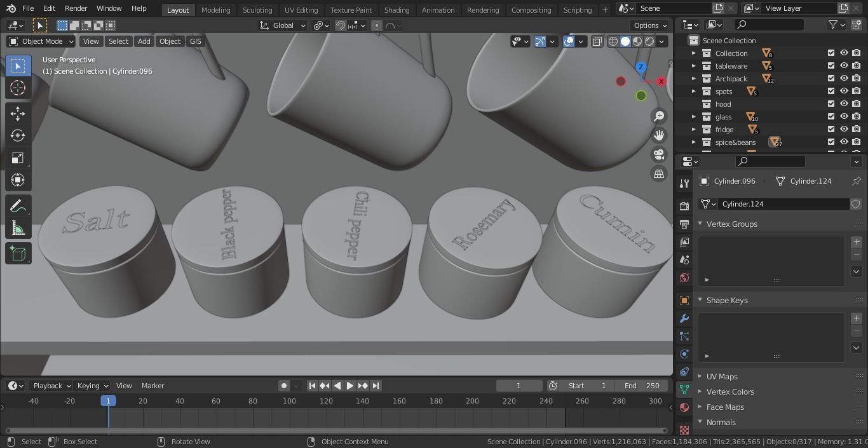Open the Render properties tab
The width and height of the screenshot is (868, 448).
684,206
